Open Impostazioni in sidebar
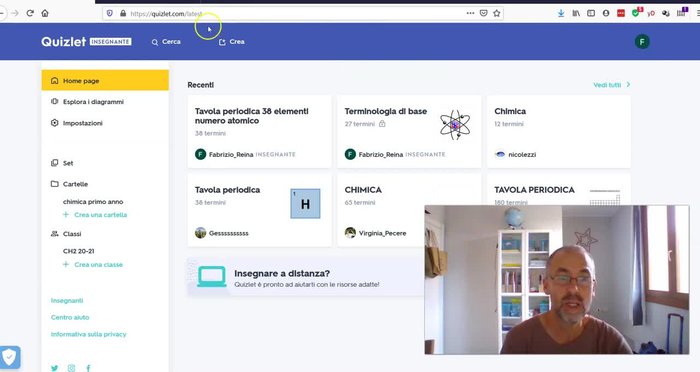The height and width of the screenshot is (372, 700). click(x=83, y=123)
